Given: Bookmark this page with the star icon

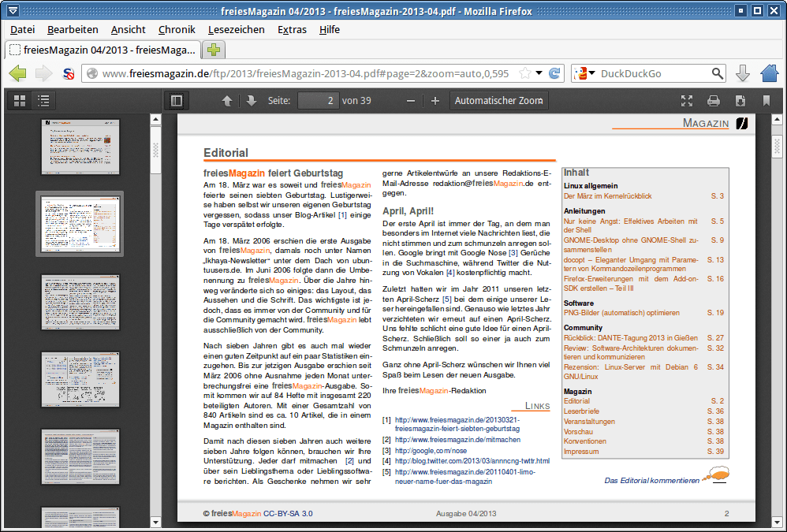Looking at the screenshot, I should pos(525,74).
